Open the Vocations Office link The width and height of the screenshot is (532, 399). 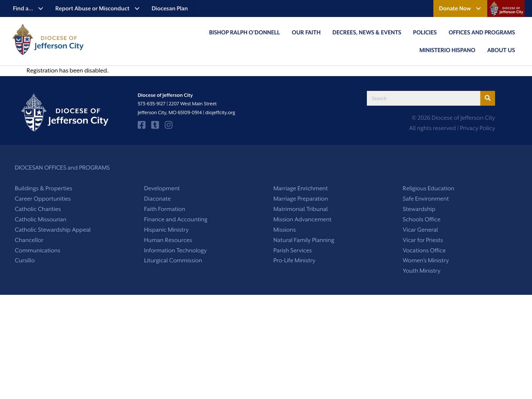(x=424, y=250)
